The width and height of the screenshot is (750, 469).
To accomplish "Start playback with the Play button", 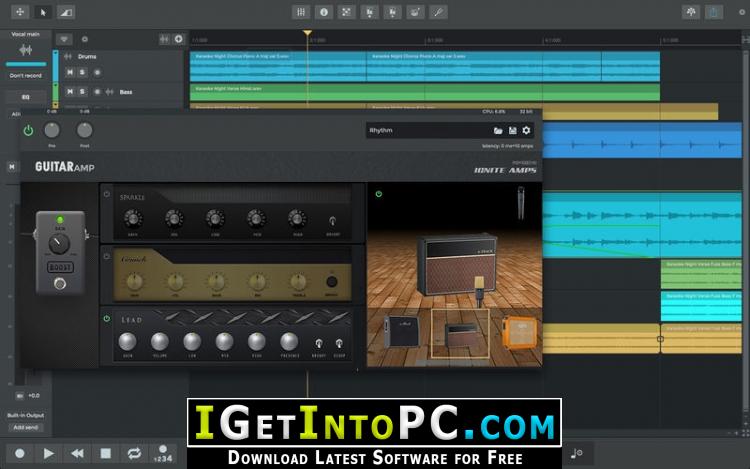I will [x=48, y=453].
